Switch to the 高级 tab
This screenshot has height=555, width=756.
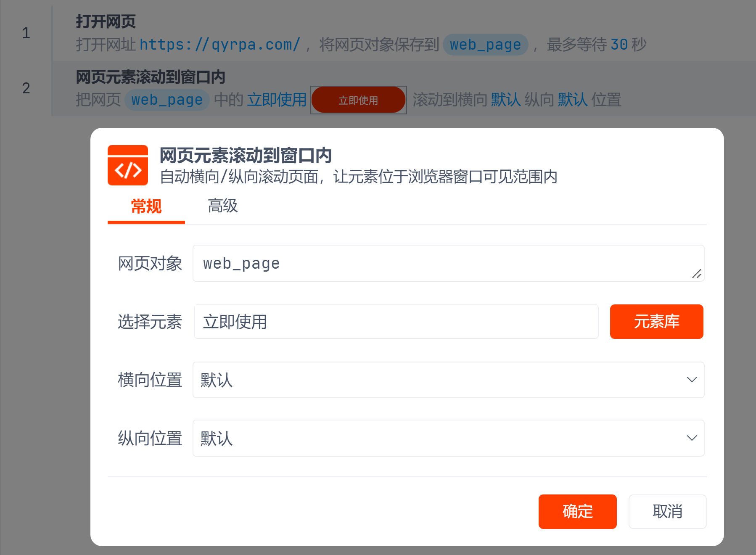coord(222,206)
